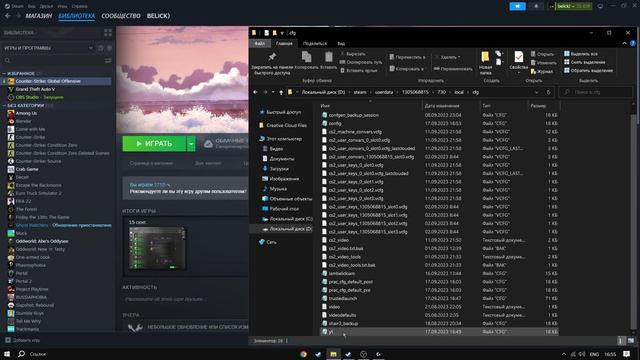Click the green Play button
The height and width of the screenshot is (360, 640).
pyautogui.click(x=154, y=144)
